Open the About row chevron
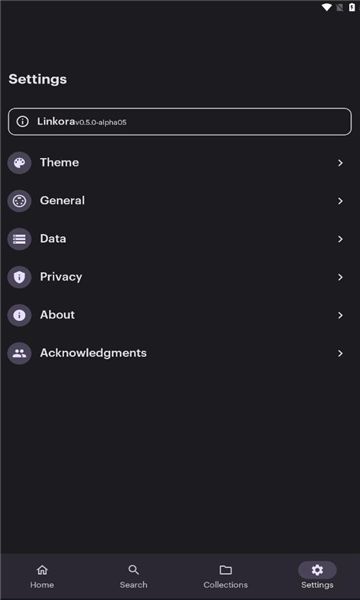This screenshot has height=600, width=360. pyautogui.click(x=340, y=315)
